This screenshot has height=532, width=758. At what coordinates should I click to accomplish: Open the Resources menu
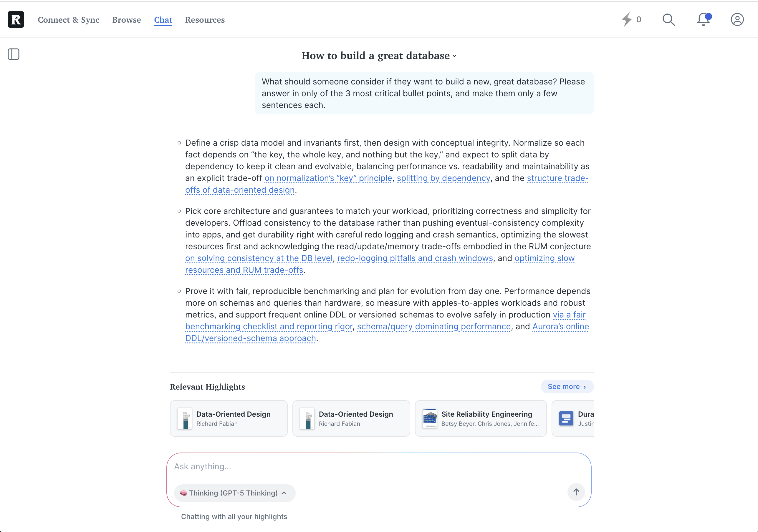(205, 20)
